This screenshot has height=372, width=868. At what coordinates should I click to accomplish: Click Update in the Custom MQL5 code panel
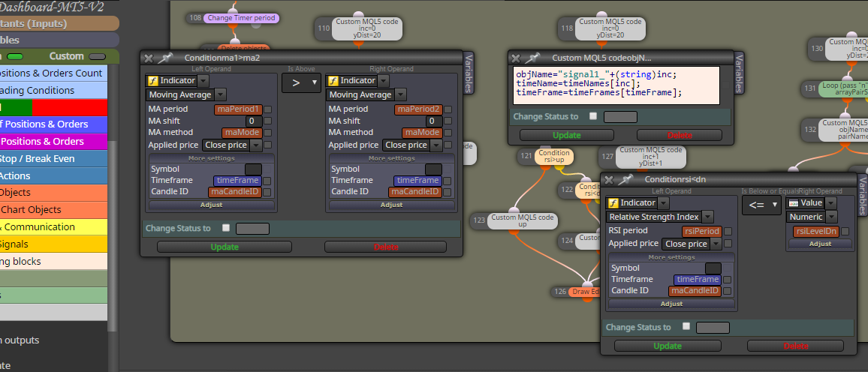[567, 135]
